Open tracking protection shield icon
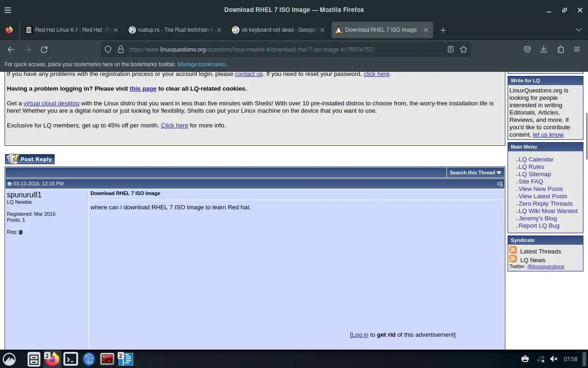 108,49
